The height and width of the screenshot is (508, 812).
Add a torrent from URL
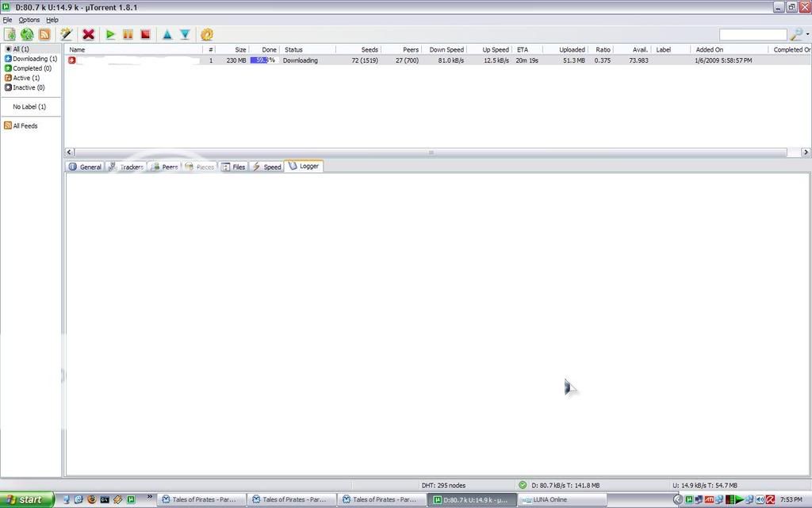27,34
